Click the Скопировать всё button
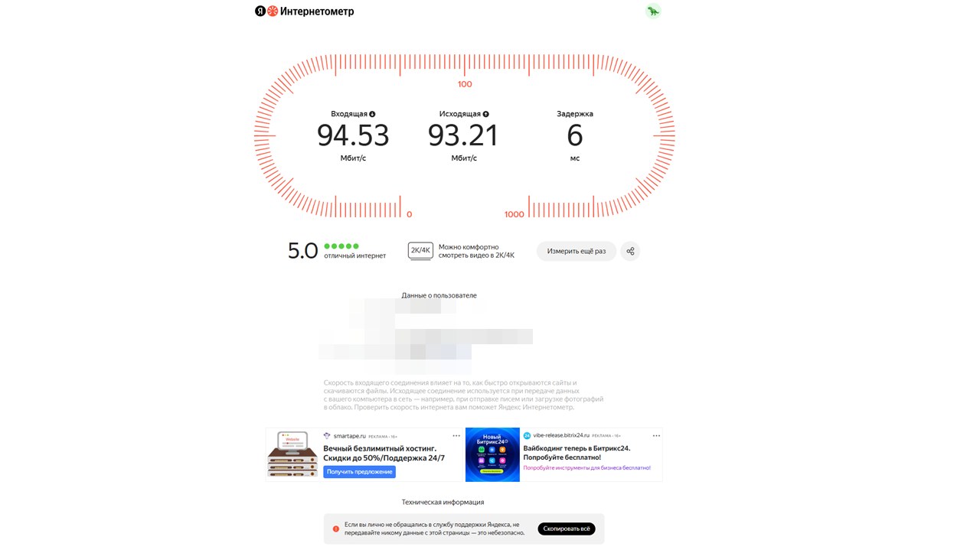Screen dimensions: 980x550 tap(567, 529)
